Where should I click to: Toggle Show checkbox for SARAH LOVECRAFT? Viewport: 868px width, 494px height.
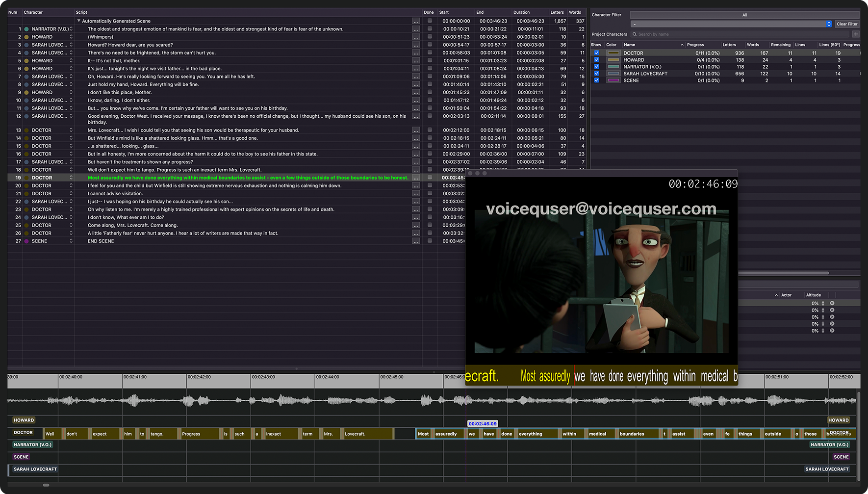pos(596,74)
